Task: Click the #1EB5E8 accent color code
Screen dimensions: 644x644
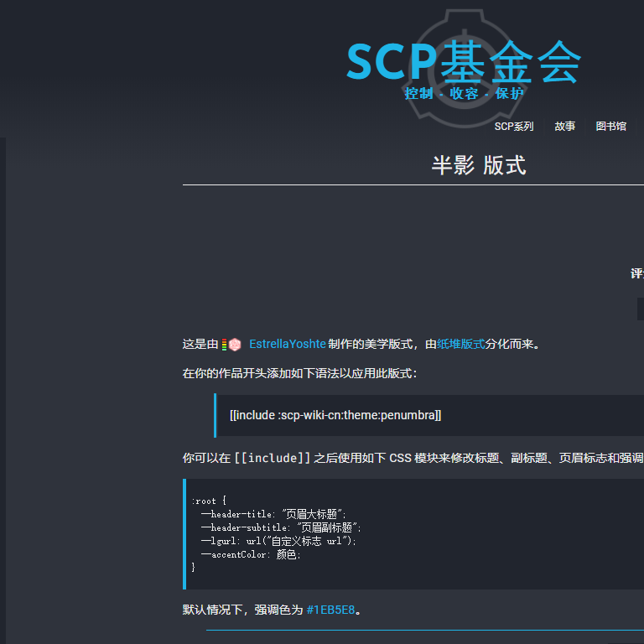Action: pyautogui.click(x=330, y=610)
